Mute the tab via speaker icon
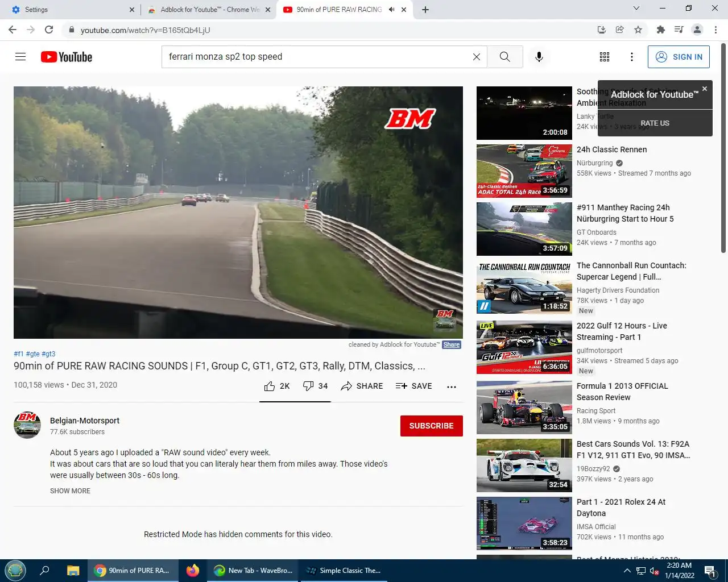Image resolution: width=728 pixels, height=582 pixels. (x=392, y=10)
